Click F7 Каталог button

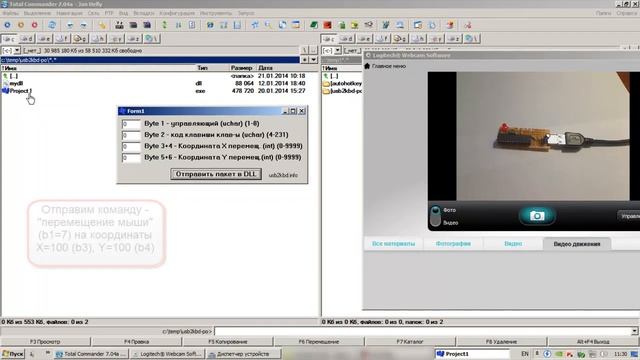pos(409,342)
